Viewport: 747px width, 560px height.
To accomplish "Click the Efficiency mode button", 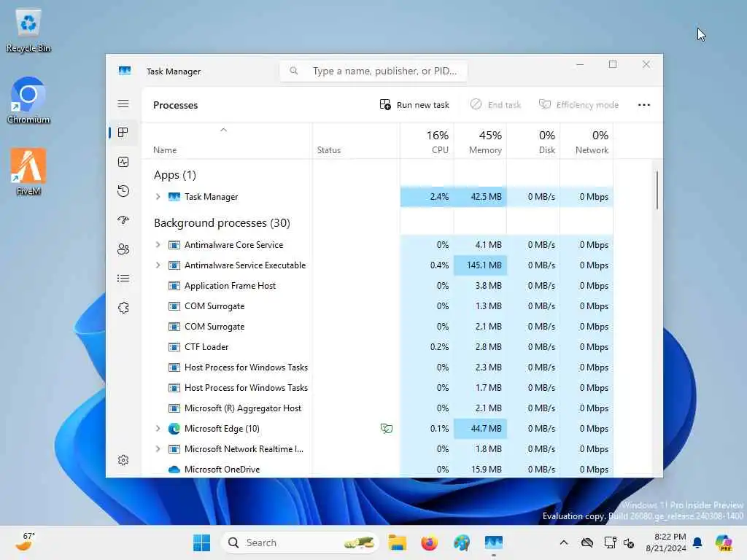I will tap(578, 105).
